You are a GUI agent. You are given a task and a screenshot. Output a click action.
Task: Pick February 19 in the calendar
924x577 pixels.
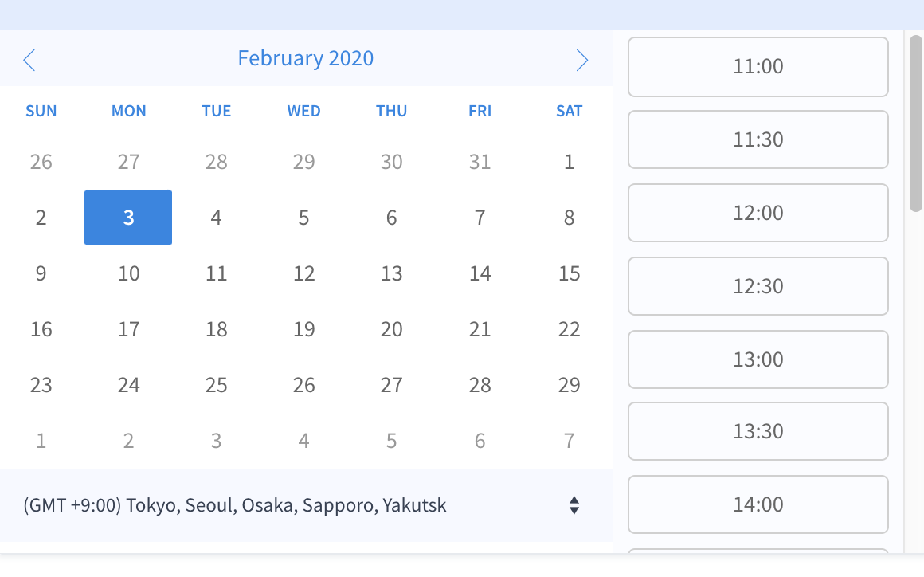pyautogui.click(x=303, y=329)
